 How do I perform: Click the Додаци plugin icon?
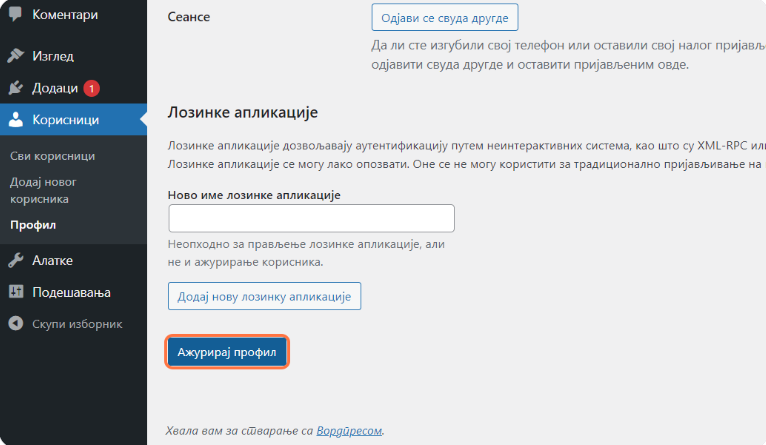click(16, 88)
